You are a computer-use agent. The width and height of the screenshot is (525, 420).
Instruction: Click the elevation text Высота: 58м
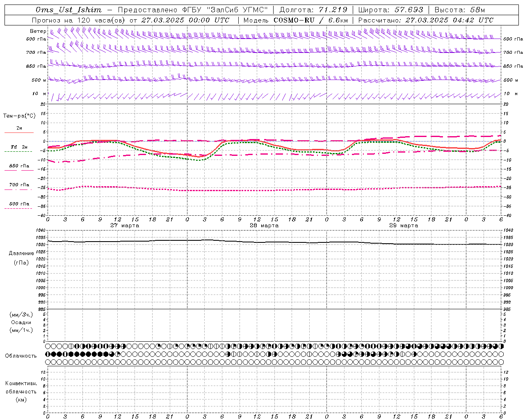pos(460,10)
